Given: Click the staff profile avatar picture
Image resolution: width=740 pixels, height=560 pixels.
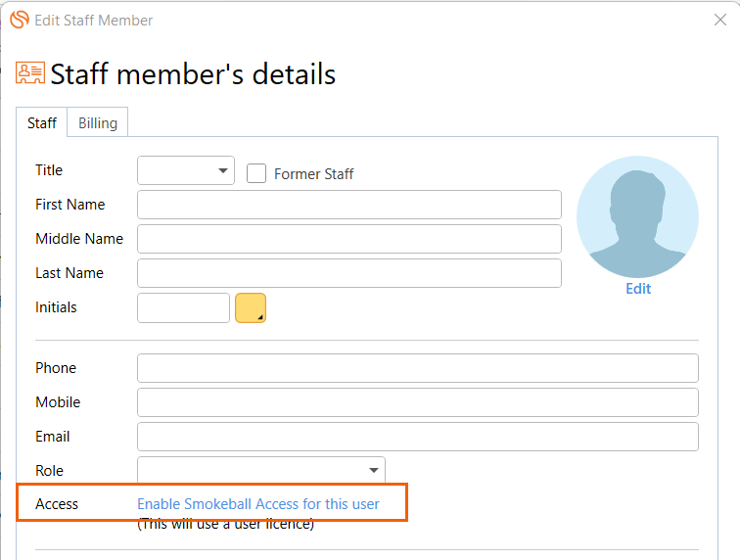Looking at the screenshot, I should click(637, 217).
